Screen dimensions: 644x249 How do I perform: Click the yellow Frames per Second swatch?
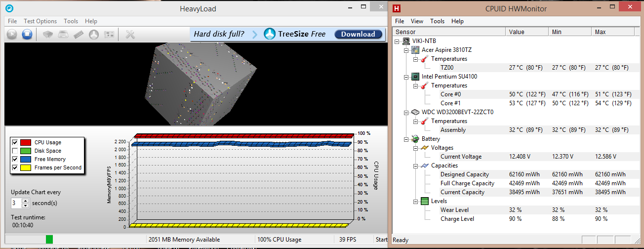25,167
